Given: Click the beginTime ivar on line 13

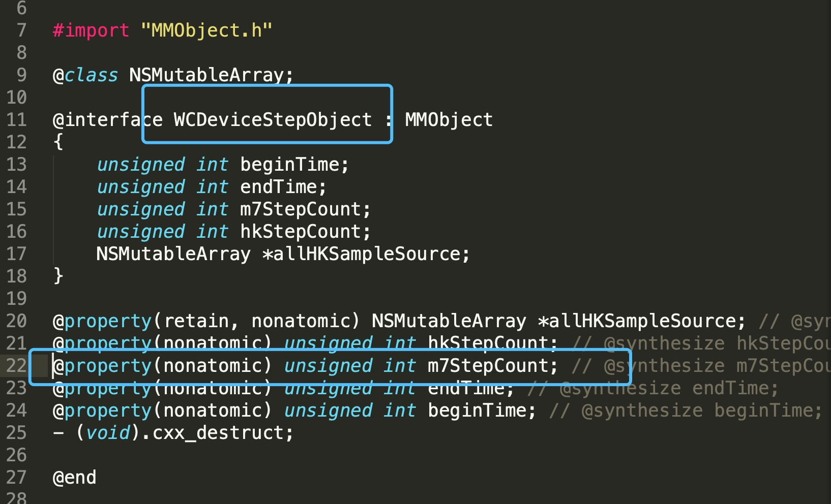Looking at the screenshot, I should point(289,165).
